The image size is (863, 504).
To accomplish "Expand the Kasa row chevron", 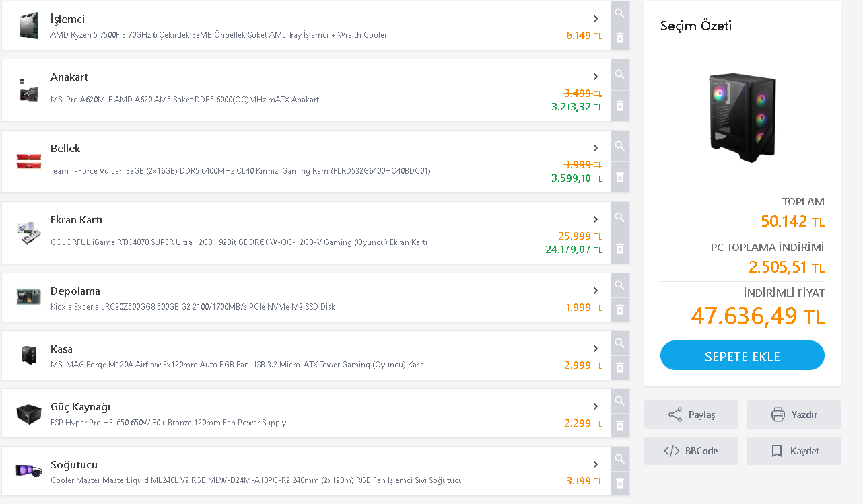I will [x=596, y=349].
